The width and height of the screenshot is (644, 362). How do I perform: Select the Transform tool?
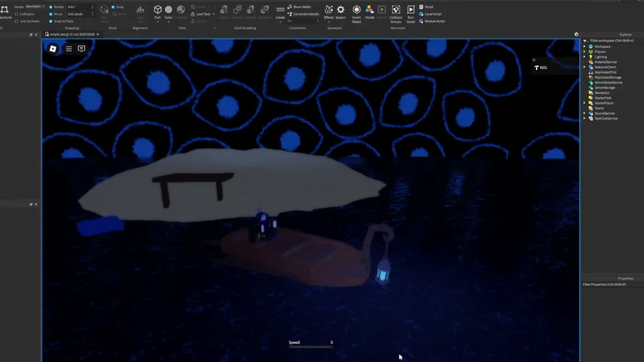click(x=4, y=12)
